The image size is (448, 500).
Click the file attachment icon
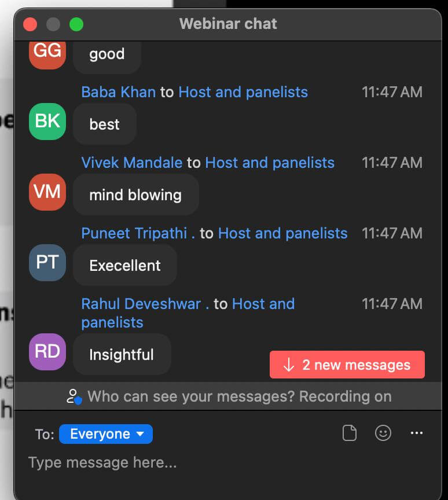click(350, 433)
